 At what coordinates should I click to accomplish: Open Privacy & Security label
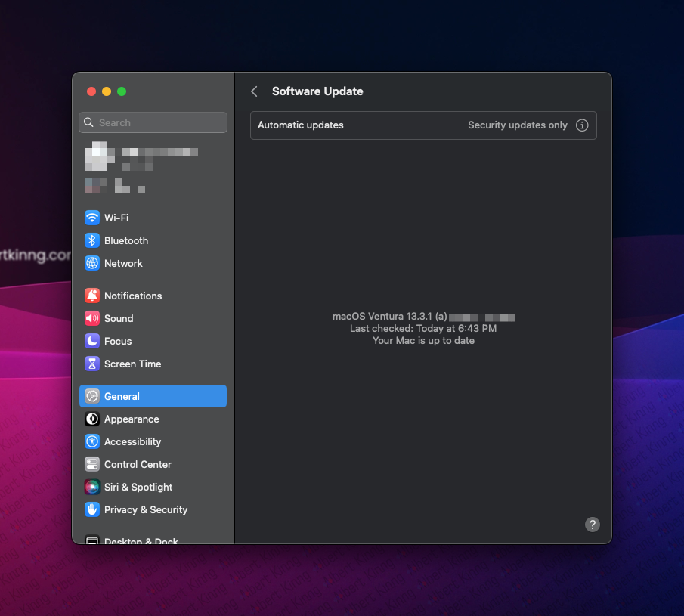point(146,509)
